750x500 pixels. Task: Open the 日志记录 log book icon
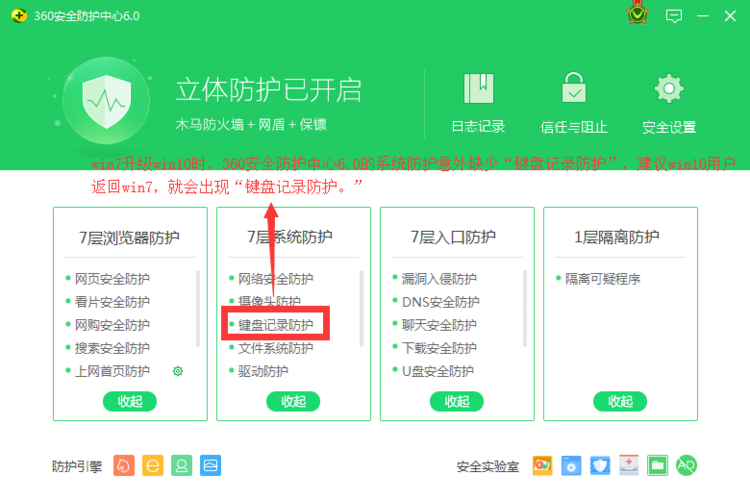coord(478,89)
